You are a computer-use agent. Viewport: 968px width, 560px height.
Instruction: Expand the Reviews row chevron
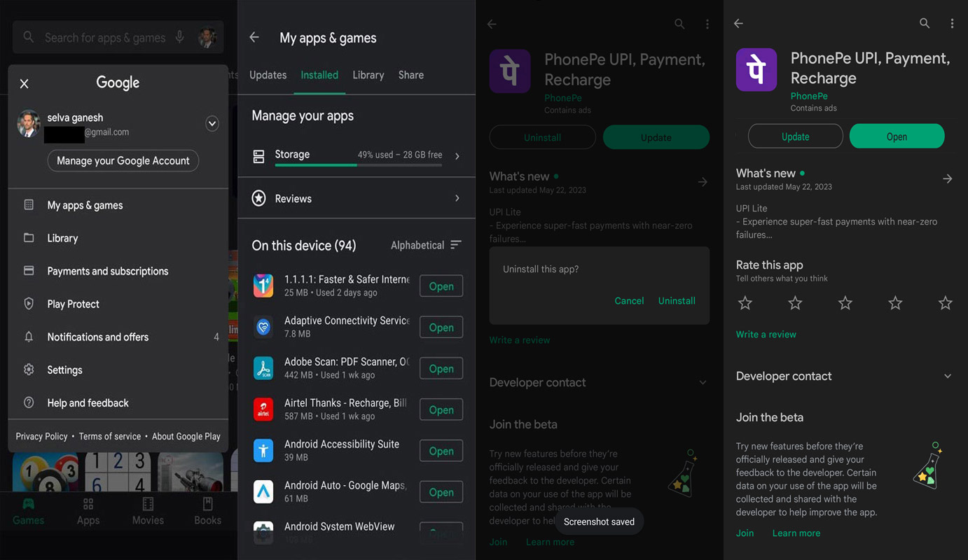point(457,199)
